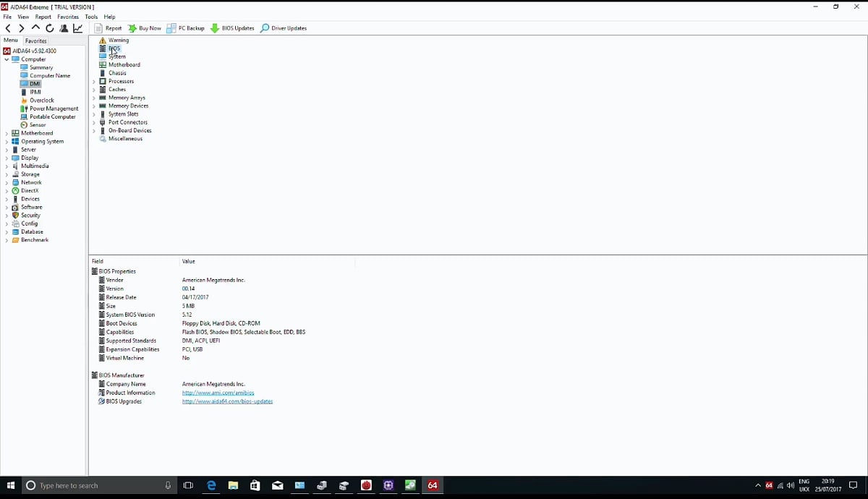Expand the Server tree node
Image resolution: width=868 pixels, height=499 pixels.
click(x=7, y=150)
